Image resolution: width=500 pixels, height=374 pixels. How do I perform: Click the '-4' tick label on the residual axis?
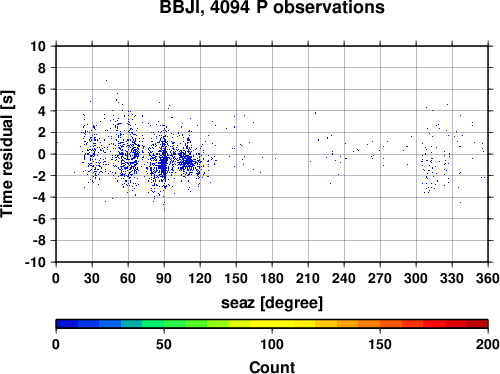(39, 197)
